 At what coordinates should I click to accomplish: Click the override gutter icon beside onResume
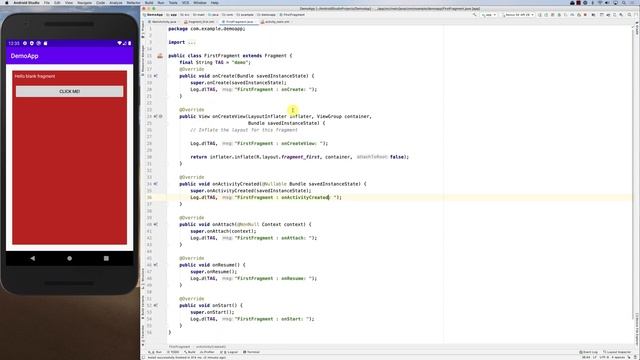pyautogui.click(x=156, y=265)
